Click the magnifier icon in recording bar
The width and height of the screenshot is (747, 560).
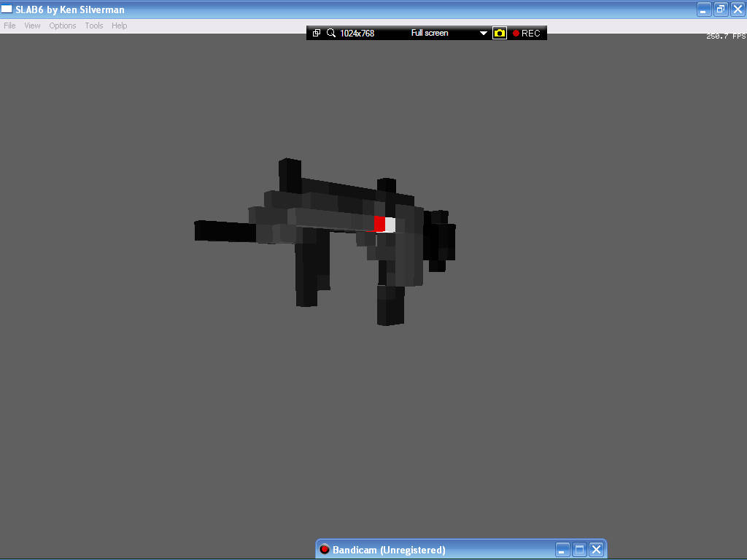pos(330,33)
